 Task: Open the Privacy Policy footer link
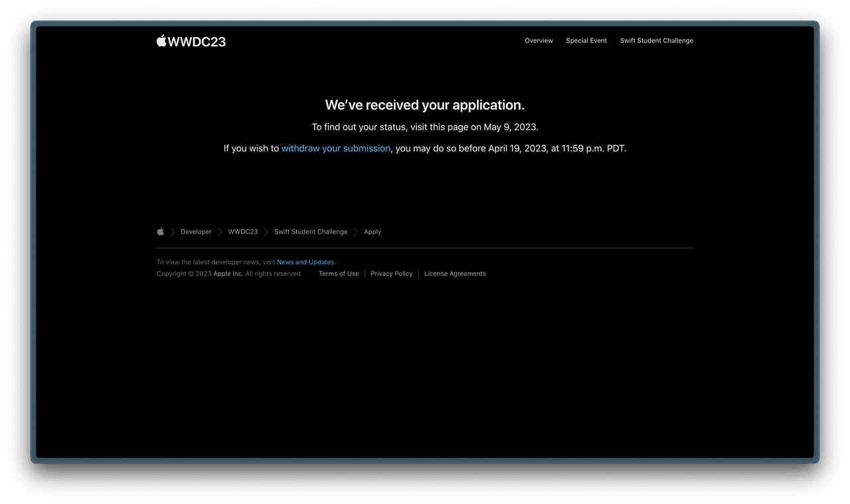click(392, 274)
